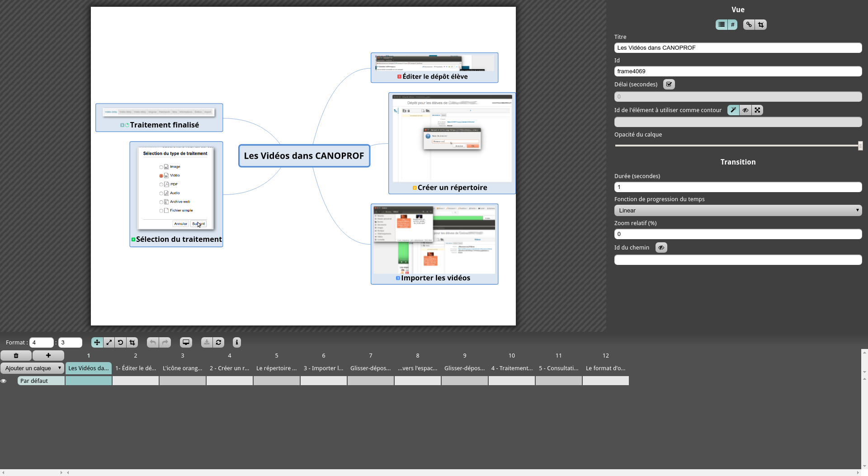The image size is (868, 476).
Task: Click frame number 12 in timeline
Action: point(606,355)
